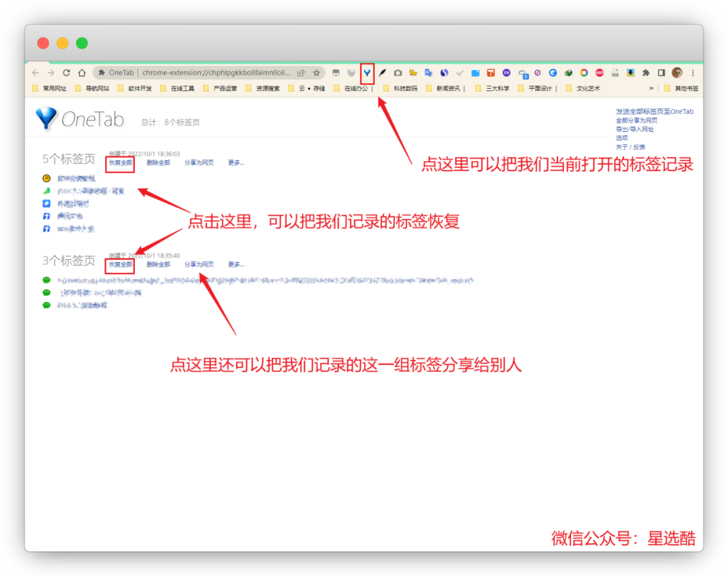This screenshot has height=576, width=728.
Task: Click the 全部分享为网页 link
Action: [x=636, y=120]
